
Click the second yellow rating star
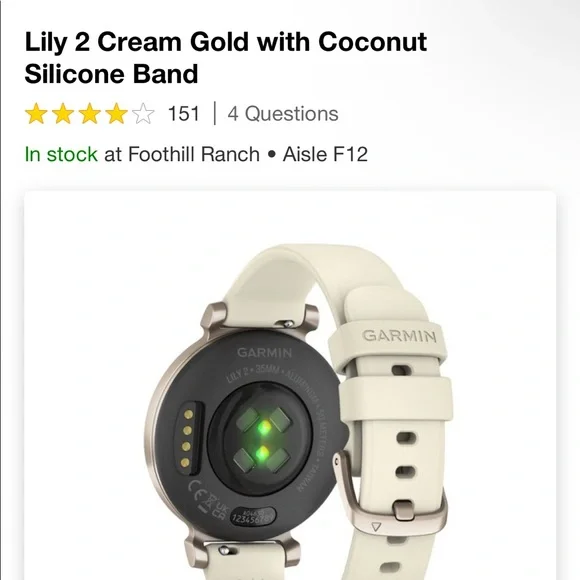(63, 114)
